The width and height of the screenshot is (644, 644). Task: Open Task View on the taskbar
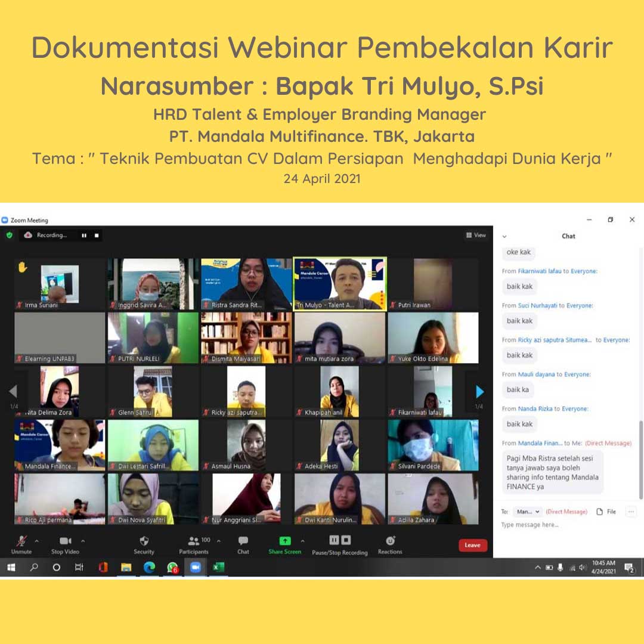tap(79, 568)
